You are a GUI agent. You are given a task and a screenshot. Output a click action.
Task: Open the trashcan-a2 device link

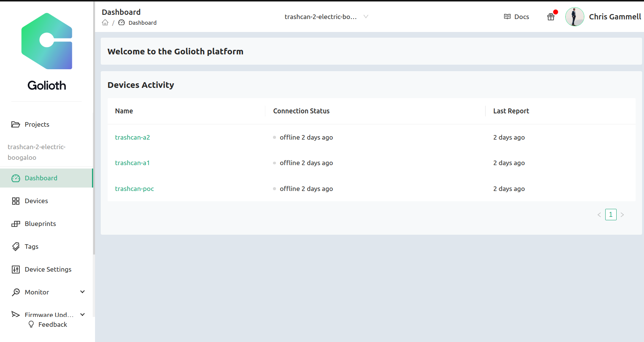132,137
